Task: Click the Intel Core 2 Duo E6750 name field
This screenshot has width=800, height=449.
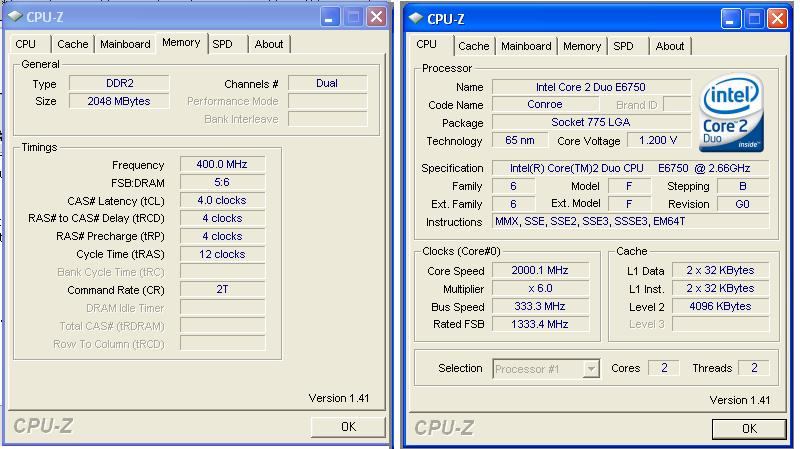Action: (x=591, y=87)
